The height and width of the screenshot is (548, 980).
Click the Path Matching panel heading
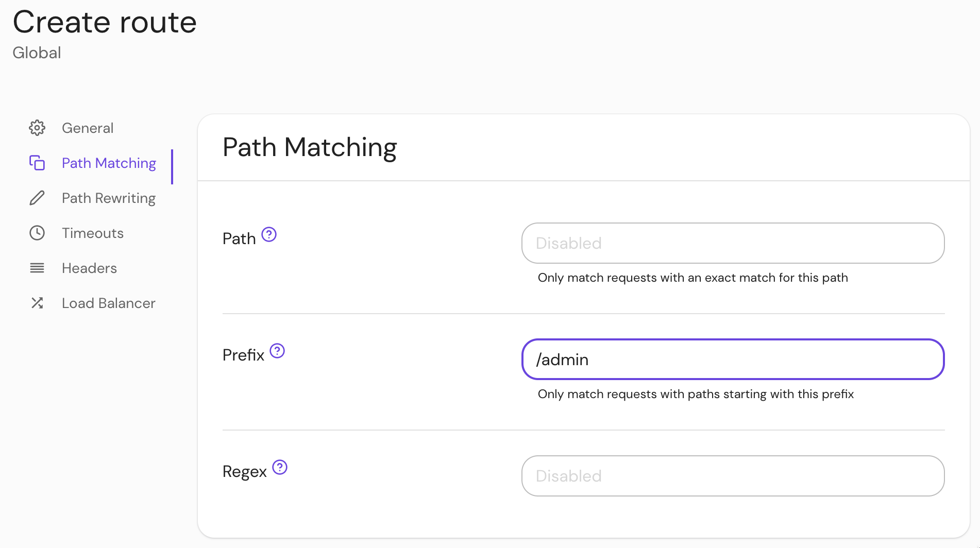(309, 147)
